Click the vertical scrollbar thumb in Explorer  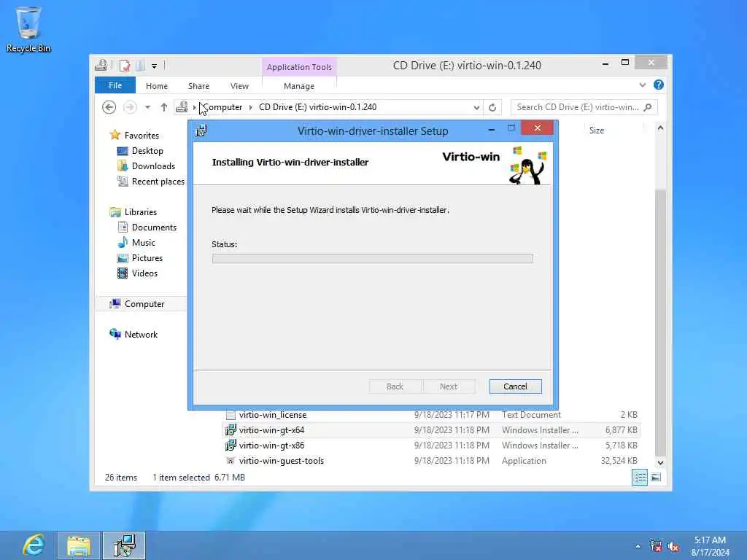[x=660, y=322]
